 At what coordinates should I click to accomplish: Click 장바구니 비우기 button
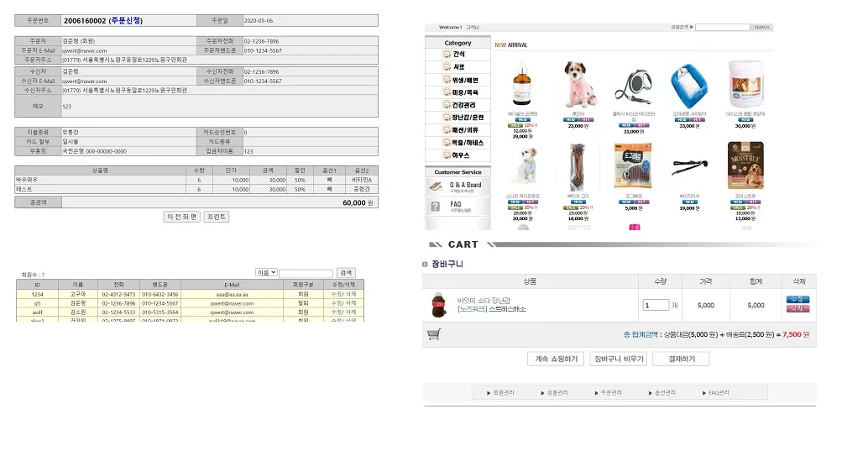tap(619, 359)
